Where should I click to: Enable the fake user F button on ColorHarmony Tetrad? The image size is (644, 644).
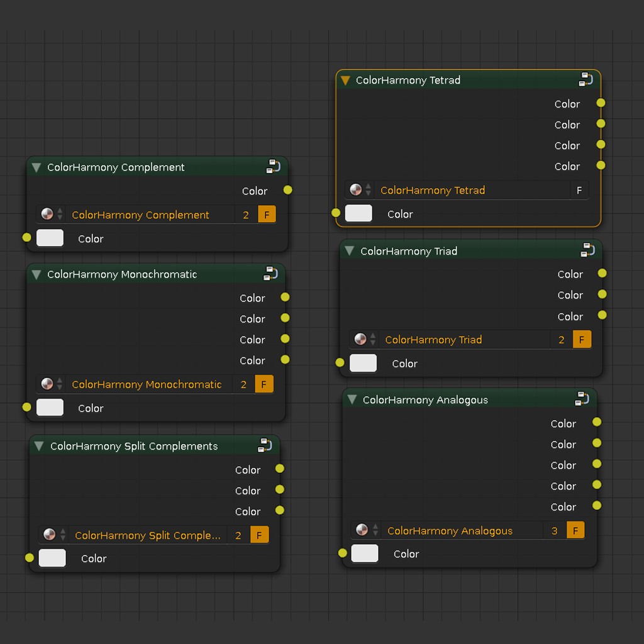click(579, 190)
